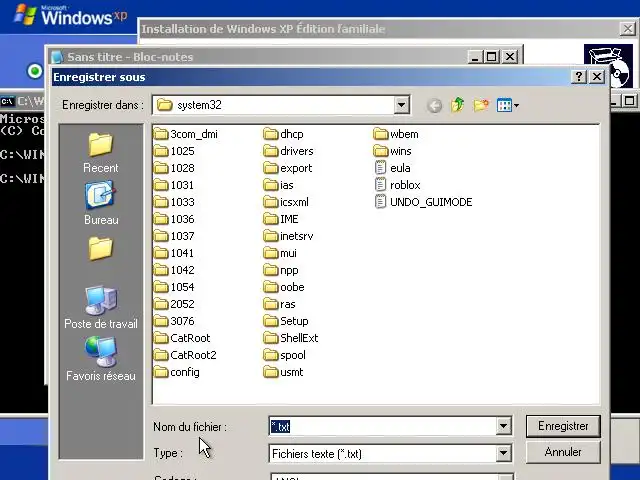Select the ShellExt folder
Image resolution: width=640 pixels, height=480 pixels.
[x=291, y=338]
